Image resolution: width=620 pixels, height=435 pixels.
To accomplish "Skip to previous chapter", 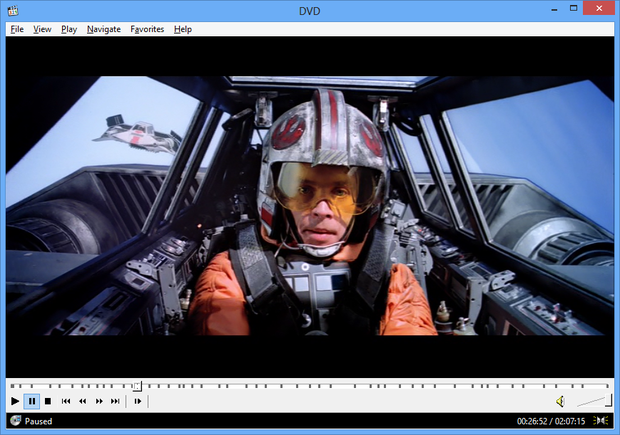I will point(66,401).
